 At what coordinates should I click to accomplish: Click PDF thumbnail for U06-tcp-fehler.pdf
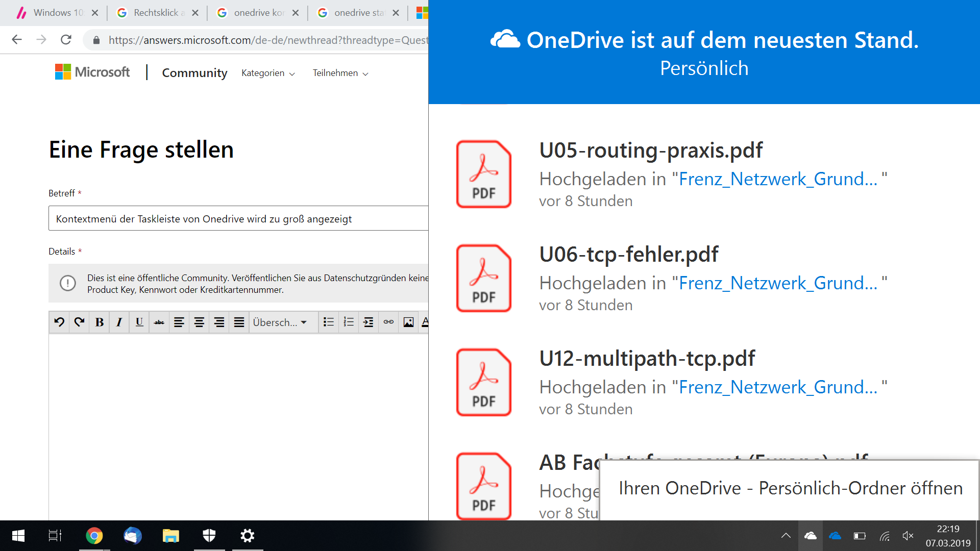484,278
